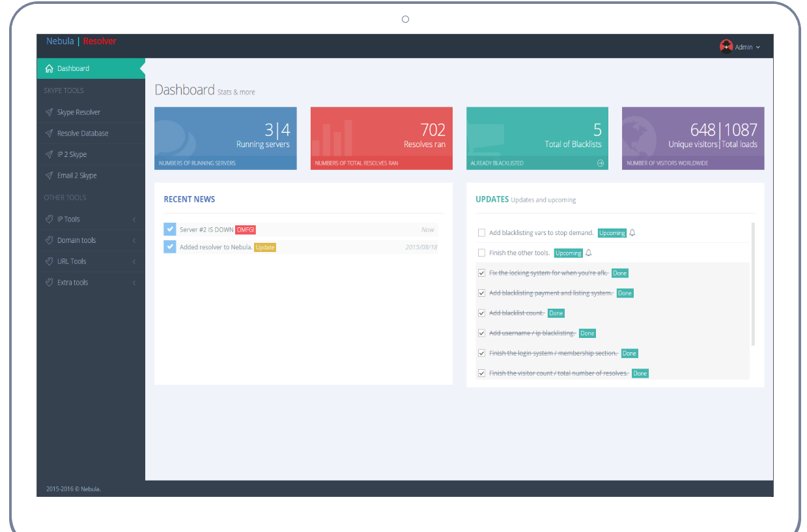Click bell icon beside Finish the other tools
The width and height of the screenshot is (807, 532).
(589, 253)
